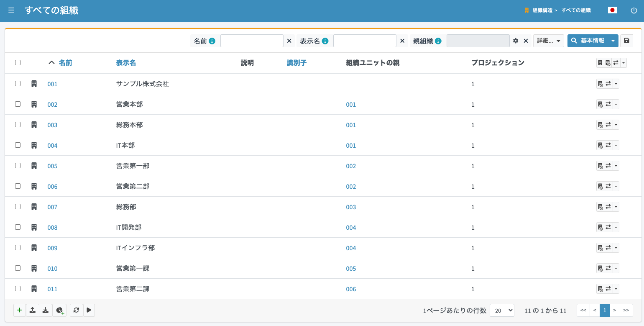Open parent link 003 in 総務部 row
This screenshot has height=326, width=644.
click(351, 207)
